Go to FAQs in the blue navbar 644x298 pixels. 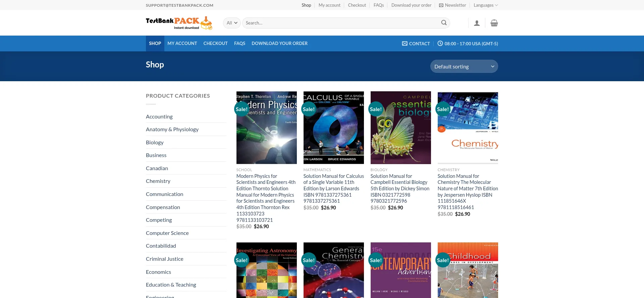[x=239, y=44]
